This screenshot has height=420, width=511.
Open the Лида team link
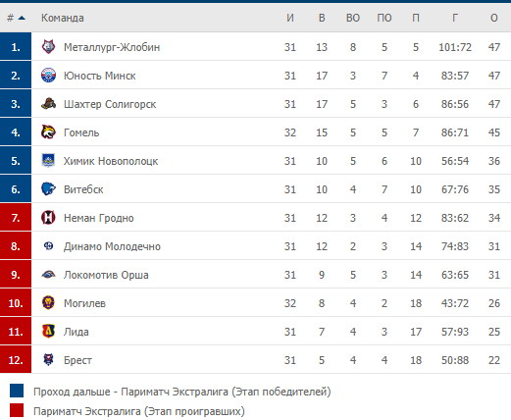(77, 332)
